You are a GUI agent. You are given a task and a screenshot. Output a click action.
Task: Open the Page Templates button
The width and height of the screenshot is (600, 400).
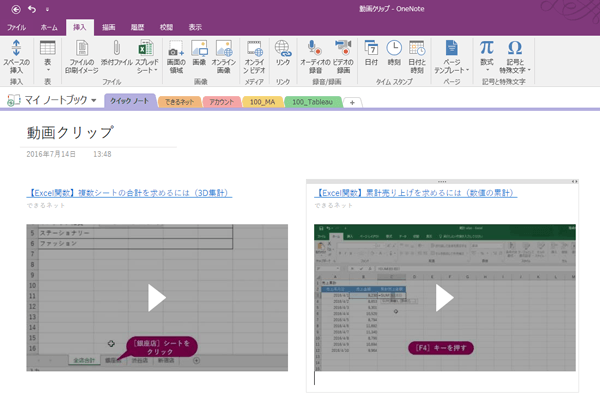[452, 56]
